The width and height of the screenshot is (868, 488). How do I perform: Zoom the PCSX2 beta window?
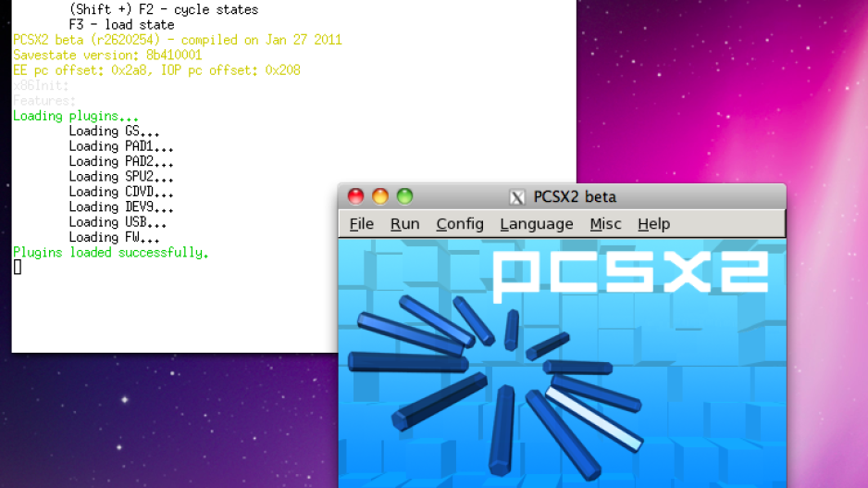point(404,196)
